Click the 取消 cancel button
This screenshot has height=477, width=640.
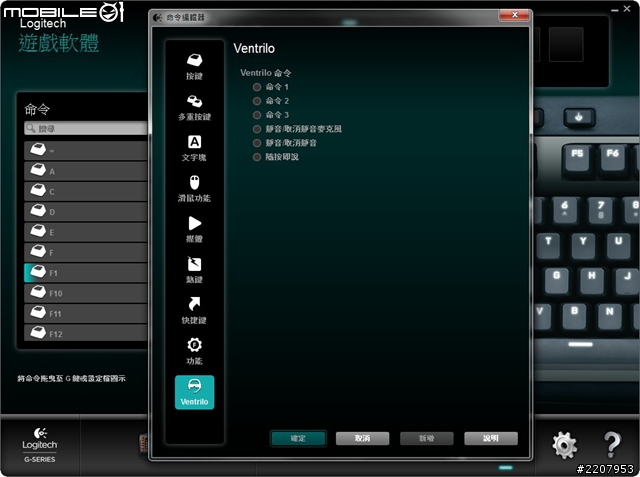362,439
